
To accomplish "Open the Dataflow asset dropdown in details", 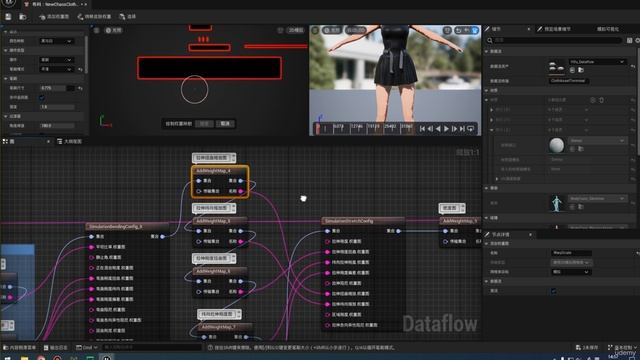I will pyautogui.click(x=597, y=62).
